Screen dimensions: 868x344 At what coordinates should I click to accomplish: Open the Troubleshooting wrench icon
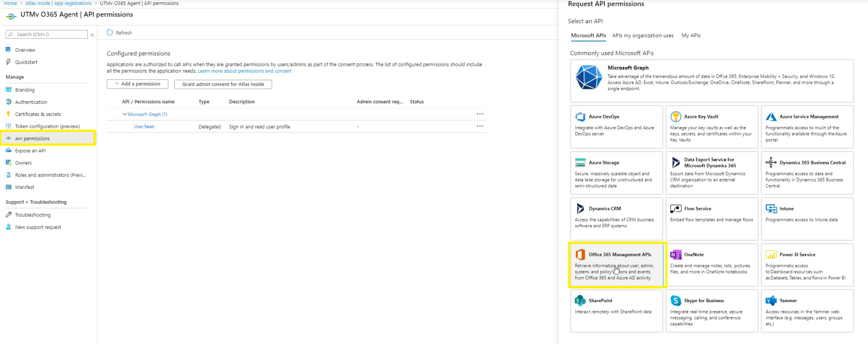tap(8, 214)
